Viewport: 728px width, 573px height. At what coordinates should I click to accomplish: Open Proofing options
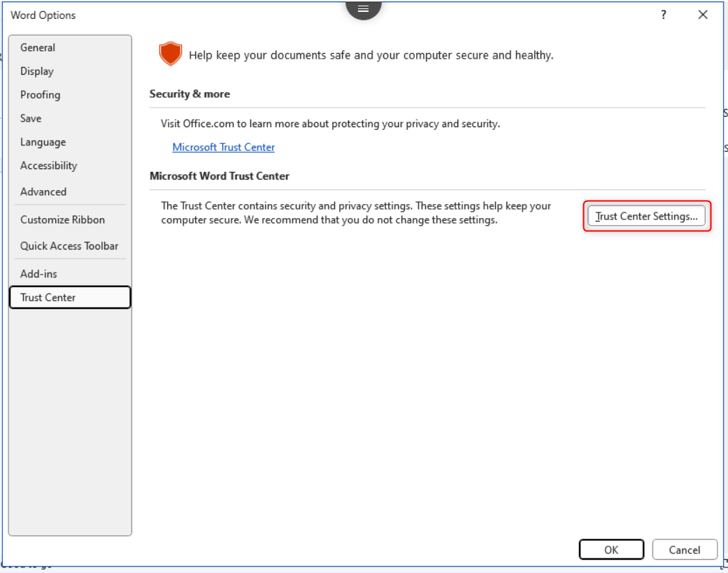[39, 94]
